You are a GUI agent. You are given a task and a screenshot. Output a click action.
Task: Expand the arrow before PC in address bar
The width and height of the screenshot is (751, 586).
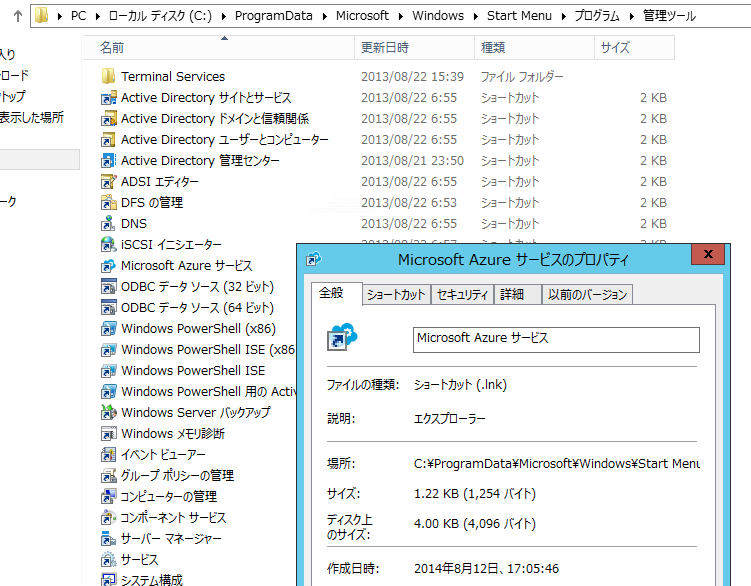pos(60,16)
